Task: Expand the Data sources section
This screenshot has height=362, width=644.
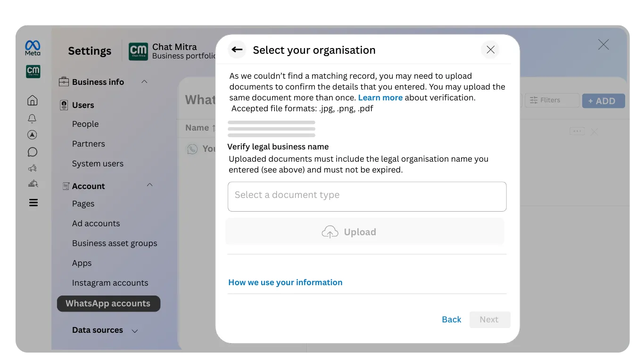Action: (134, 330)
